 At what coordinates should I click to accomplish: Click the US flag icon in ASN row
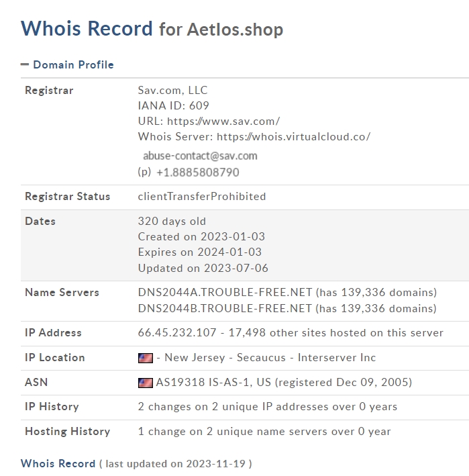point(146,383)
